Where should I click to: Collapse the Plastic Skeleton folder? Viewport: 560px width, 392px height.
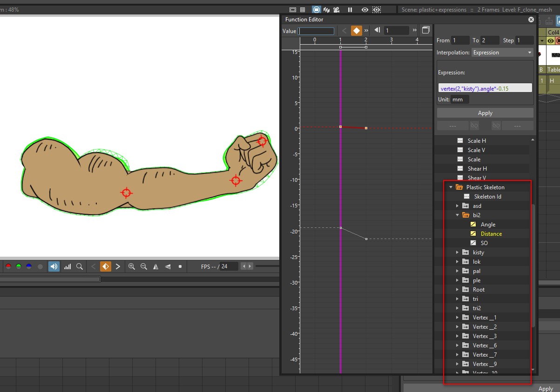451,187
